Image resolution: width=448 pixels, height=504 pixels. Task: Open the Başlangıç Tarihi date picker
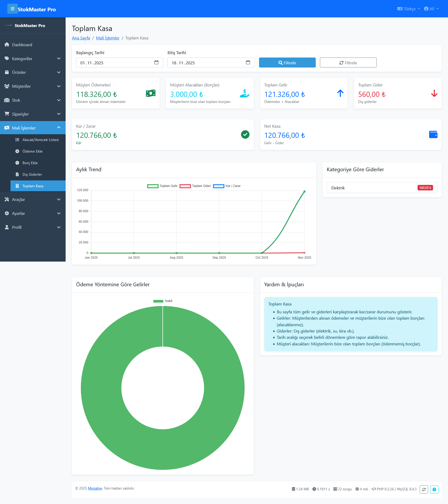[157, 63]
